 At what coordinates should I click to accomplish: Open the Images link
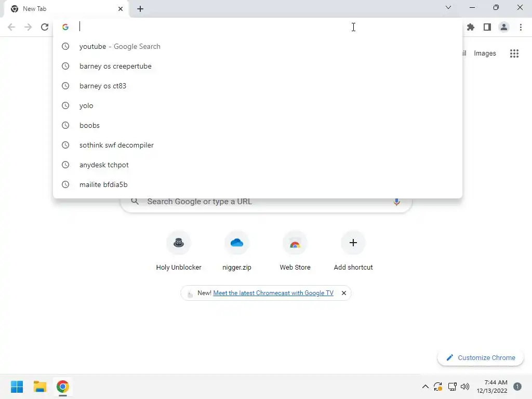pos(485,54)
